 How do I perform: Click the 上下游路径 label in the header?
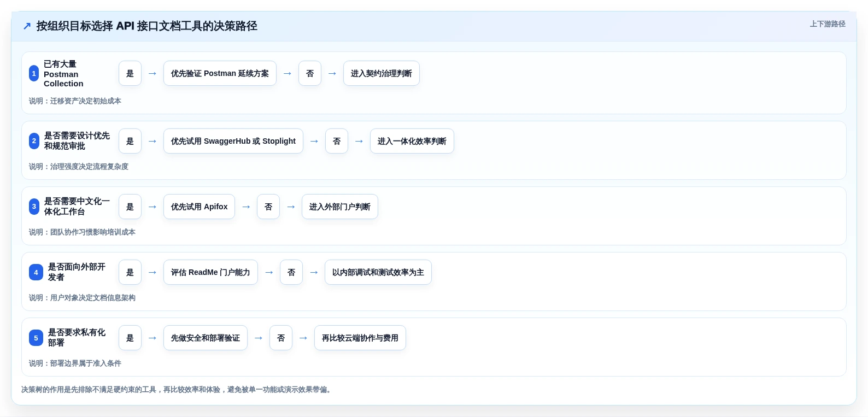(x=828, y=24)
